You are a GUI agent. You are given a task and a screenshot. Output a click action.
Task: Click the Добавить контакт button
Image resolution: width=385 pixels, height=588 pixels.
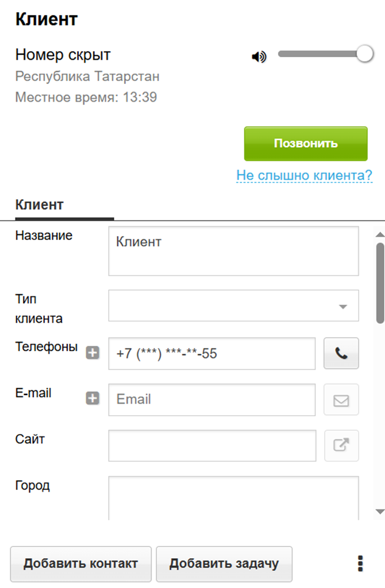(81, 564)
